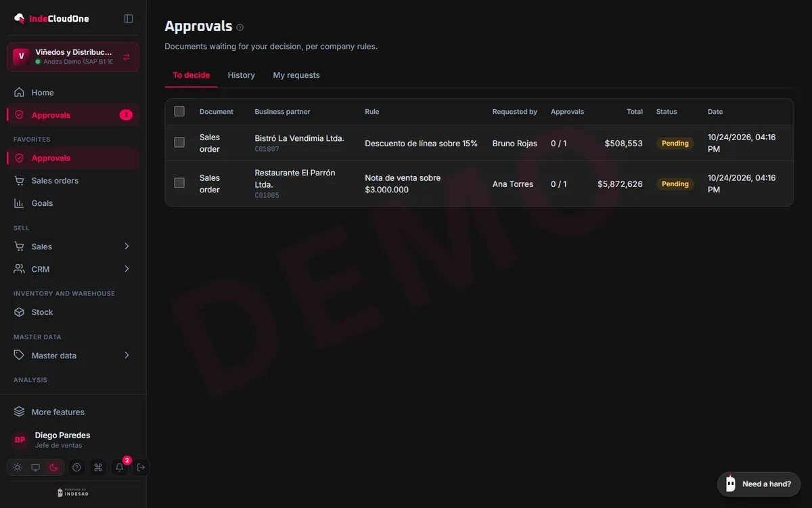
Task: Open help question mark icon in sidebar
Action: coord(76,467)
